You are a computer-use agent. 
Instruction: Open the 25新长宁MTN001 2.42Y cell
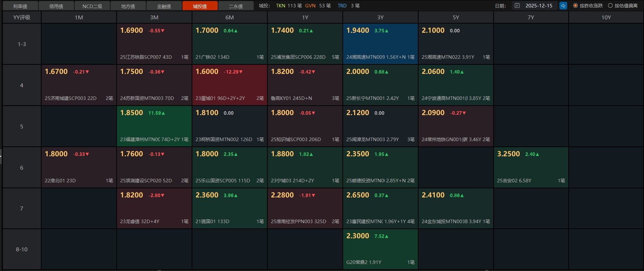click(x=380, y=85)
